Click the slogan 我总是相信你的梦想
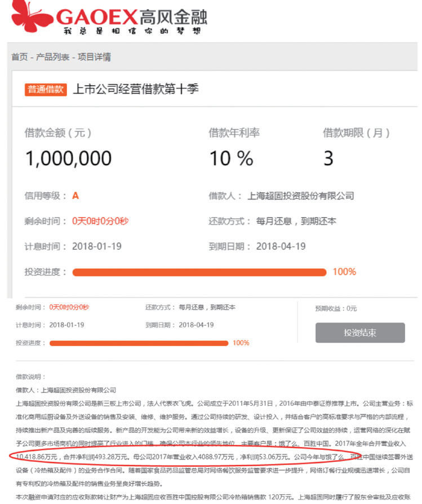The height and width of the screenshot is (504, 422). 132,31
